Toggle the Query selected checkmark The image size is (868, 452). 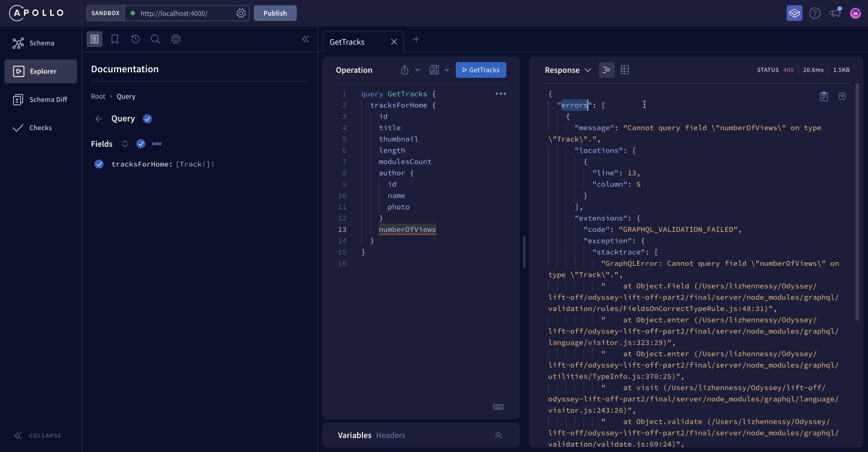coord(147,119)
